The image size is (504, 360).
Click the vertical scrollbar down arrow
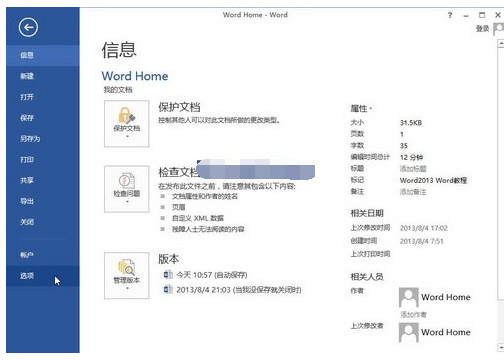click(501, 347)
